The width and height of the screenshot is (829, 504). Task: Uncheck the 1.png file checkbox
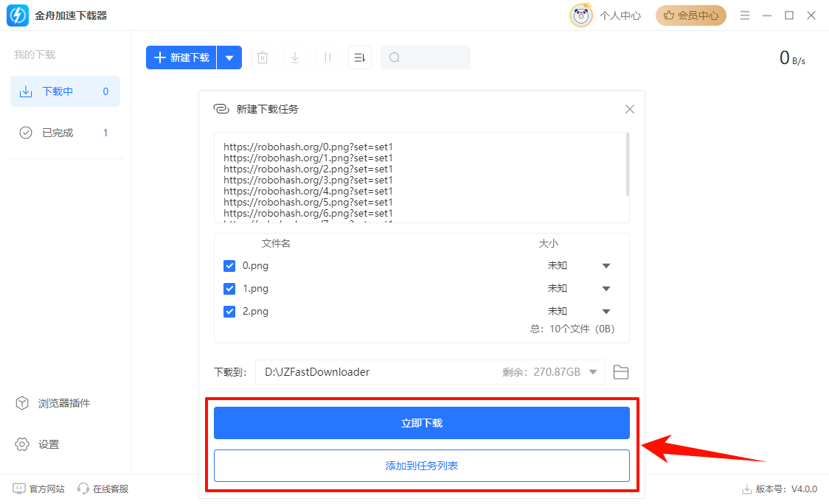point(229,288)
